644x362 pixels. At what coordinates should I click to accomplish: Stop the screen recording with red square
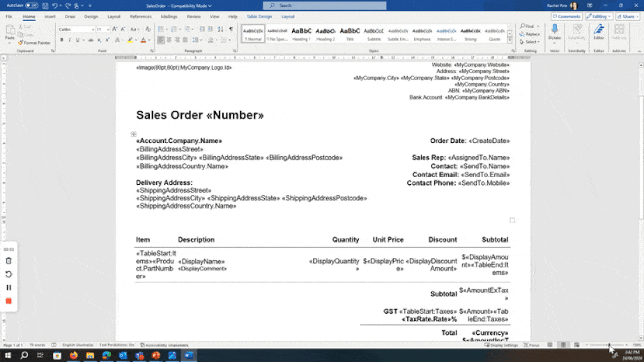pos(9,301)
